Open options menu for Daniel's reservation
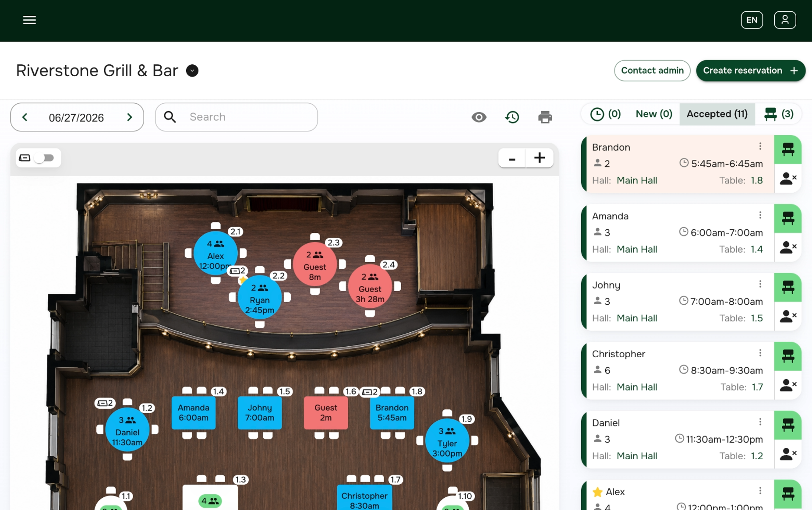The image size is (812, 510). [x=760, y=422]
